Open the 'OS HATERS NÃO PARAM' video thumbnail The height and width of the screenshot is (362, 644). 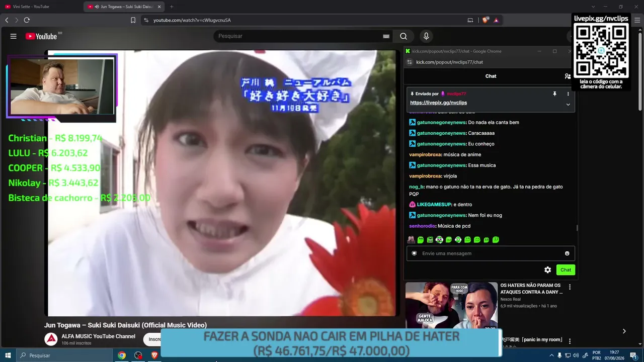(451, 305)
